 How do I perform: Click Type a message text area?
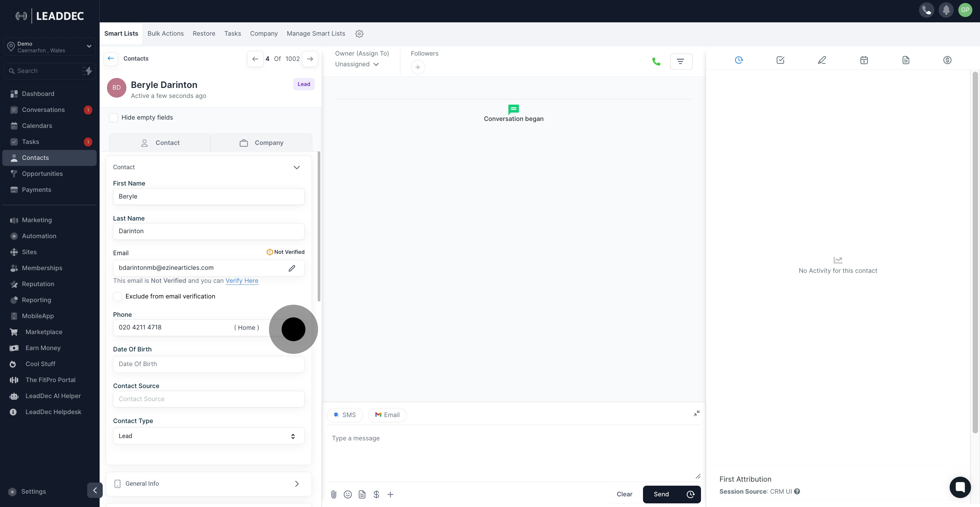(513, 454)
